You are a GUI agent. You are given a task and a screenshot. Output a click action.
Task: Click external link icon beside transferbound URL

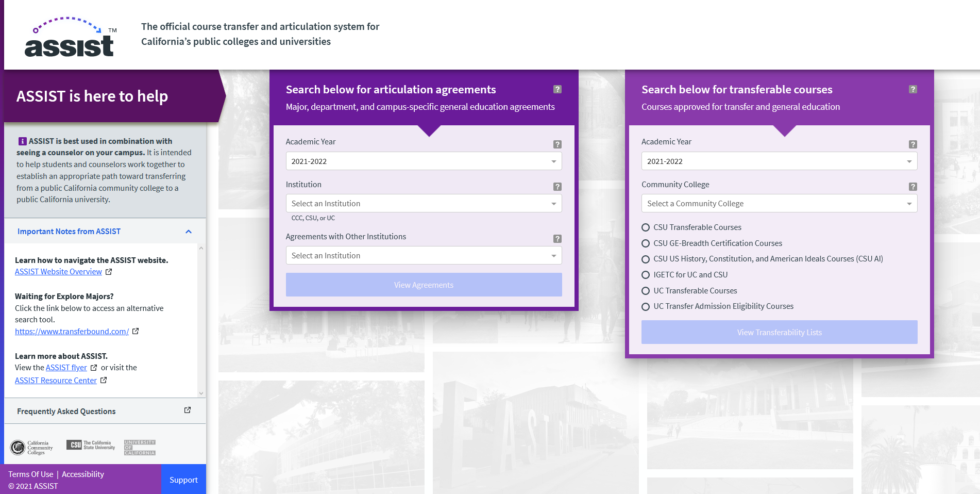136,331
